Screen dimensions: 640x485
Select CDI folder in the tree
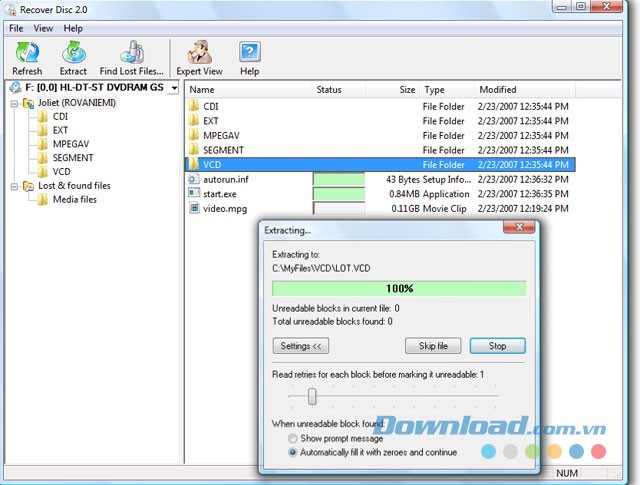[60, 116]
